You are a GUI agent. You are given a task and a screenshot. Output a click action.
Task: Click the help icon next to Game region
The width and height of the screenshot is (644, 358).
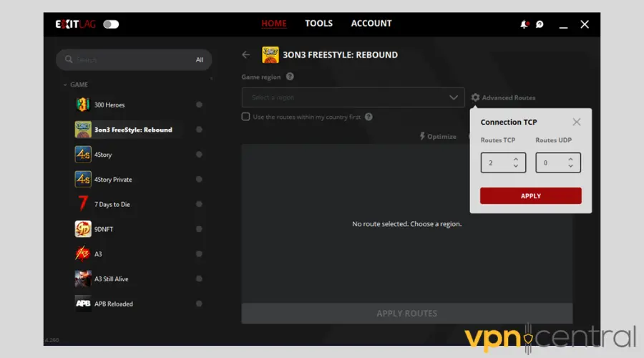[x=290, y=77]
